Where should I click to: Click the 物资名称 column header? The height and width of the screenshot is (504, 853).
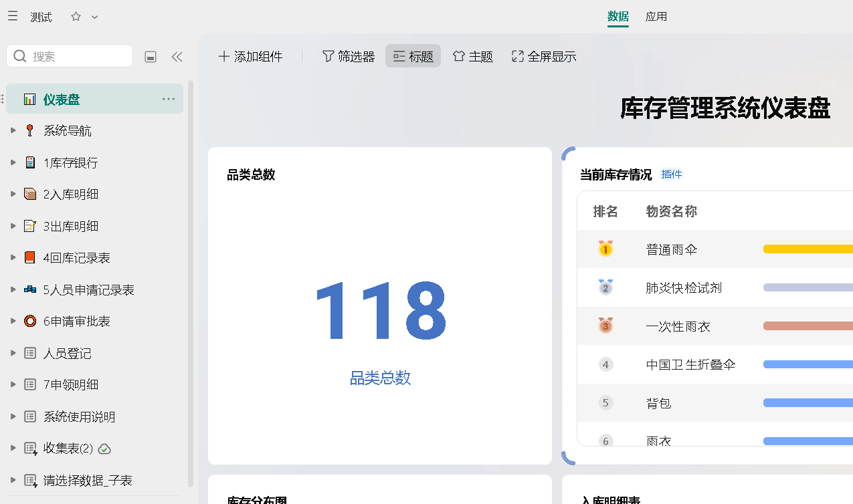pyautogui.click(x=672, y=212)
